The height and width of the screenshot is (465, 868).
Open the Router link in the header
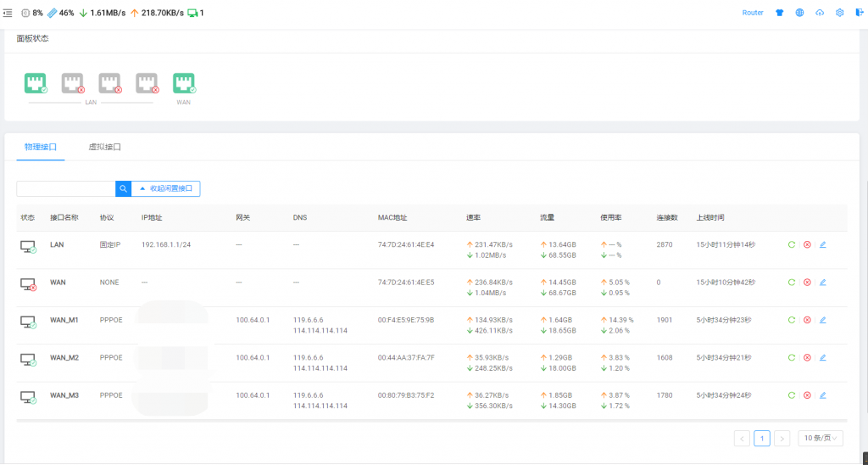(x=753, y=13)
